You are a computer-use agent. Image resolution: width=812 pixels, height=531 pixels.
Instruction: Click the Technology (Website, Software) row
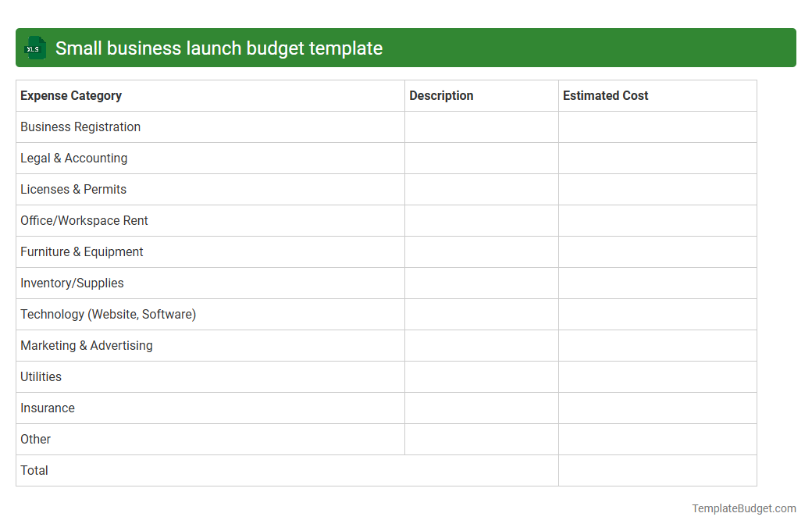pyautogui.click(x=108, y=314)
